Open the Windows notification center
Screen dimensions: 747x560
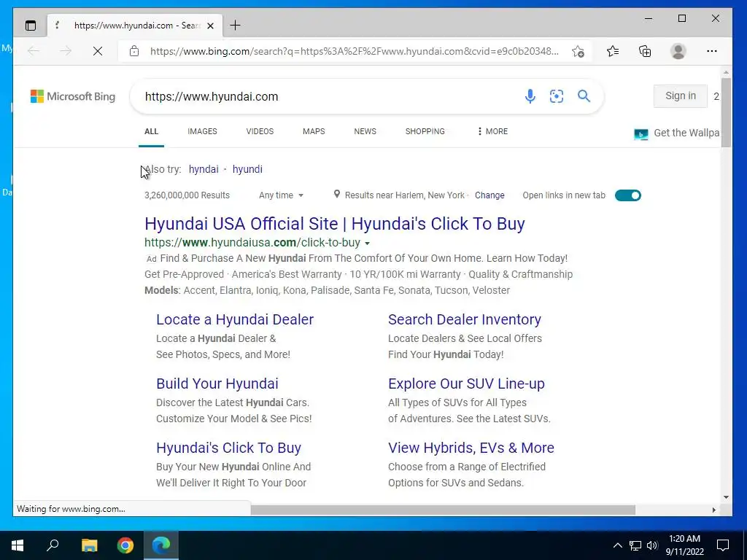723,545
